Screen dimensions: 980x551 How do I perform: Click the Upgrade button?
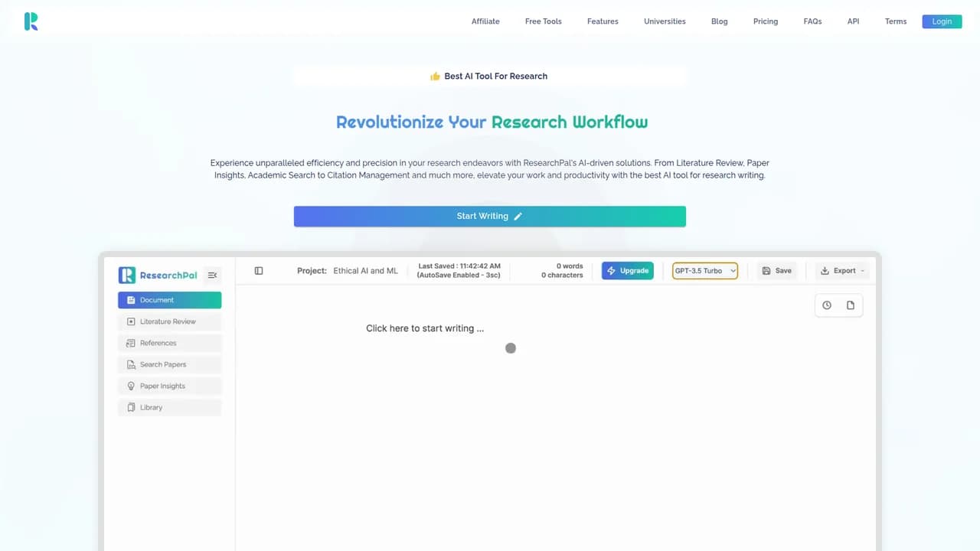628,271
